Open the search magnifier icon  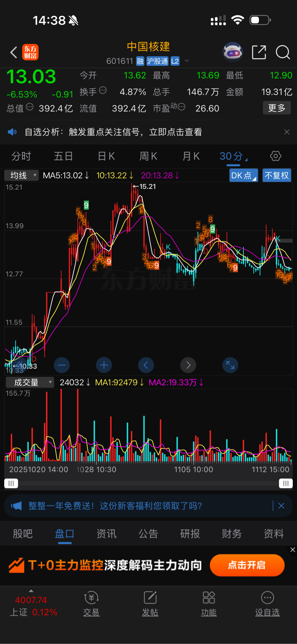click(x=283, y=52)
